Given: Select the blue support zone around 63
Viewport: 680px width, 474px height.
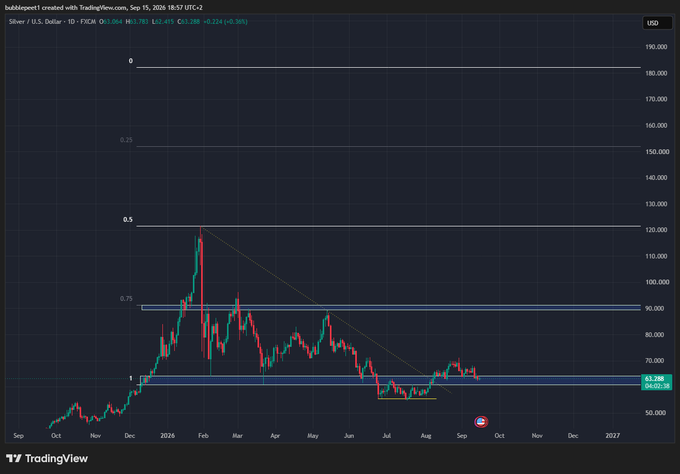Looking at the screenshot, I should pyautogui.click(x=390, y=380).
